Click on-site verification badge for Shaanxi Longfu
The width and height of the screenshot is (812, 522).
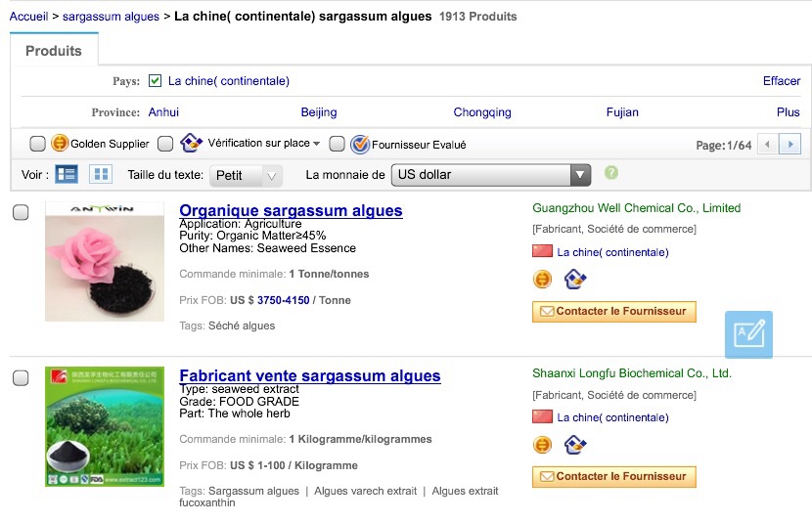pyautogui.click(x=575, y=445)
